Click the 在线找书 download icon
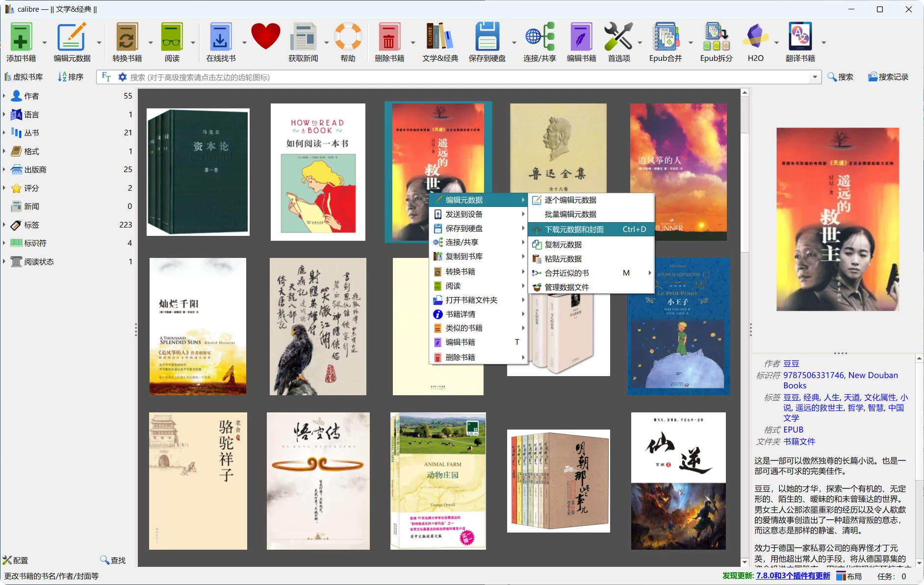924x585 pixels. [220, 37]
